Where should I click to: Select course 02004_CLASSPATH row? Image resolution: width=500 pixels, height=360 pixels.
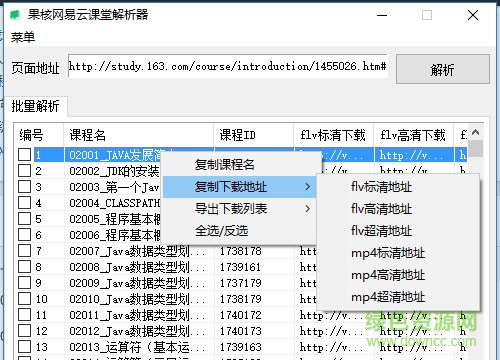(x=115, y=203)
